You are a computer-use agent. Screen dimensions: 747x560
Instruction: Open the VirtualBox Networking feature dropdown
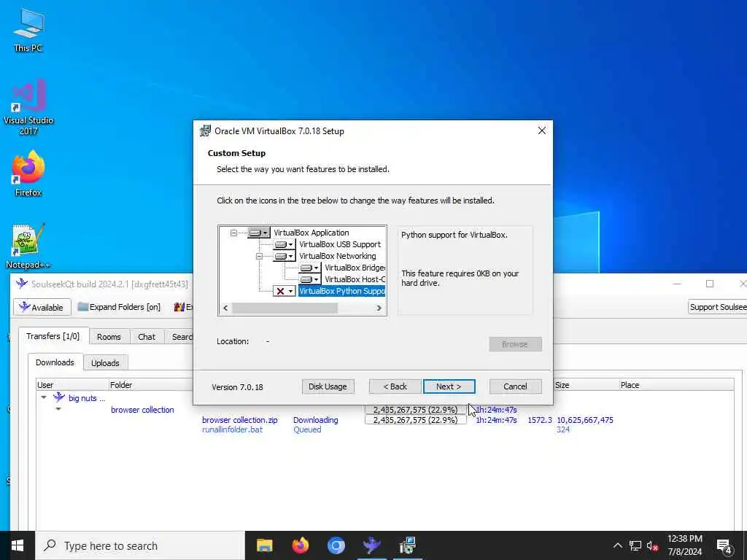click(285, 256)
